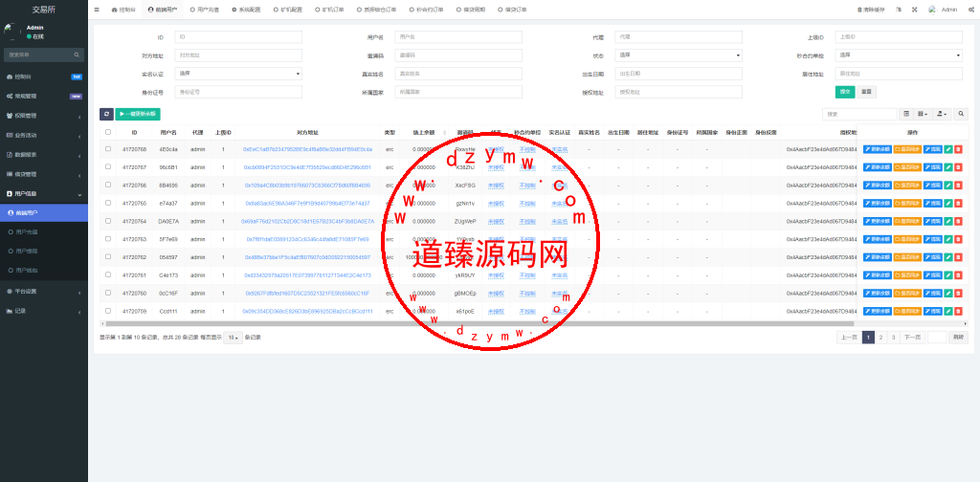
Task: Click 清除缓存 in the top bar
Action: tap(869, 10)
